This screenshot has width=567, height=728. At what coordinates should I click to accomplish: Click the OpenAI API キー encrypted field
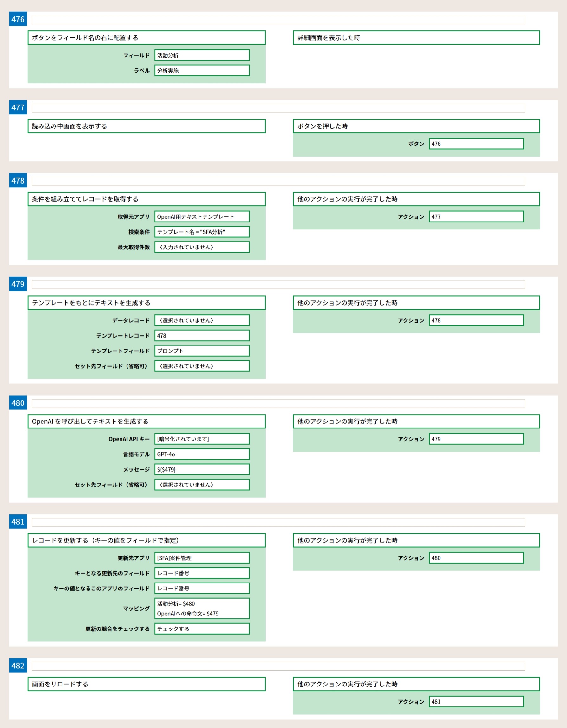[x=202, y=439]
